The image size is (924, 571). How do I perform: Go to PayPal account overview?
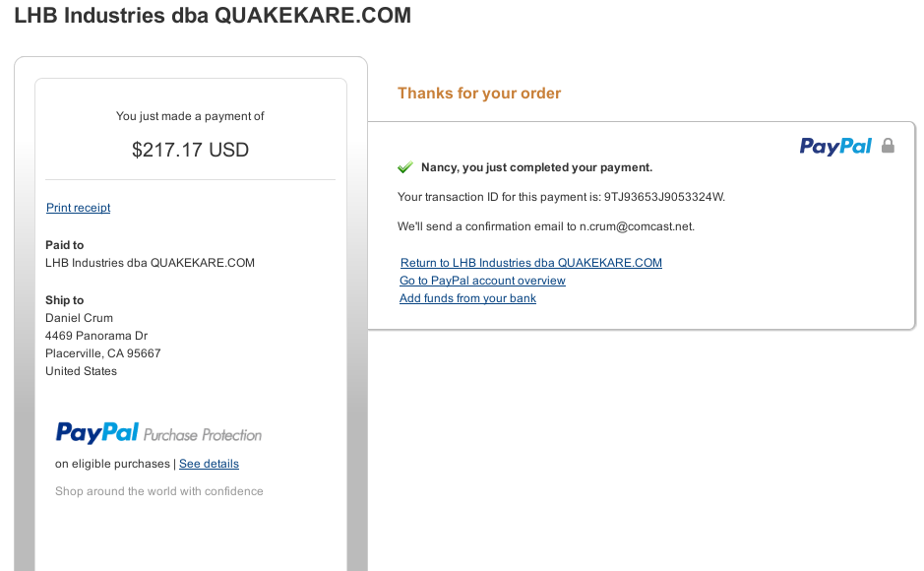(482, 281)
